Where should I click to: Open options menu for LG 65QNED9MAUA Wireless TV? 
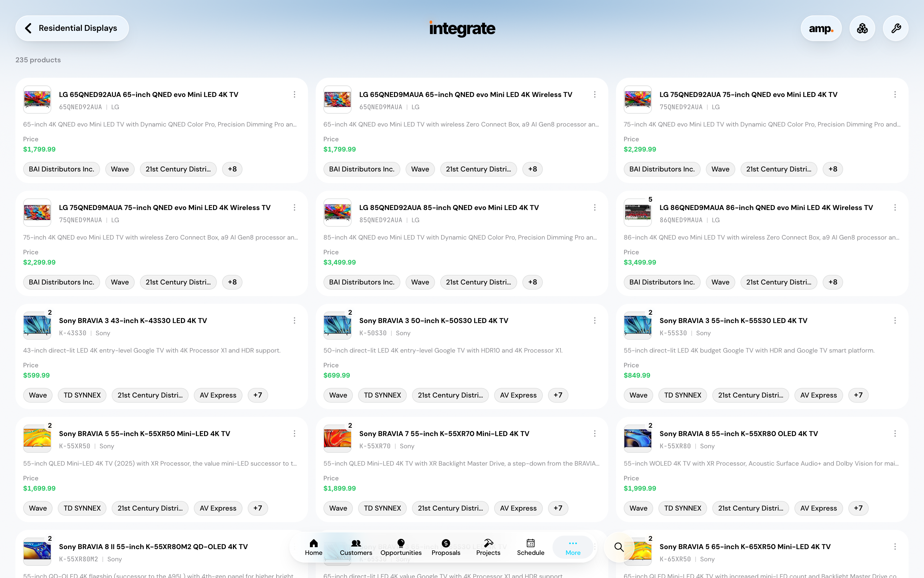pos(595,94)
